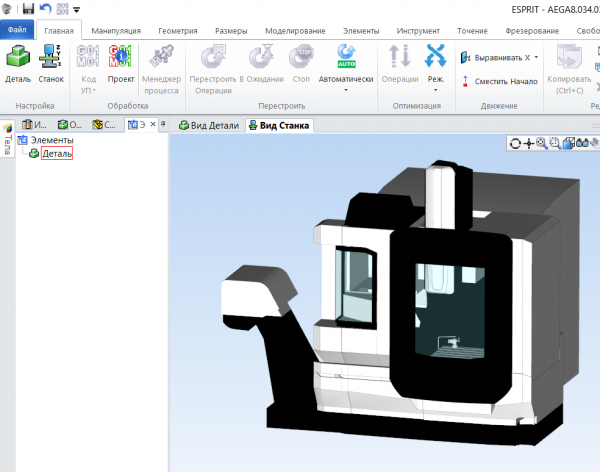The height and width of the screenshot is (472, 600).
Task: Open the Файл menu
Action: click(17, 30)
